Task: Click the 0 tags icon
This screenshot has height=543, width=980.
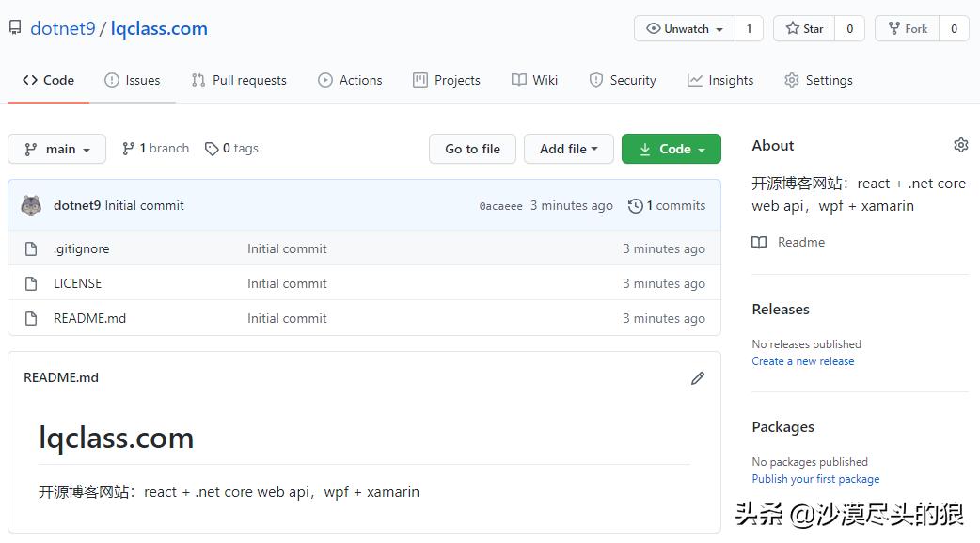Action: point(212,149)
